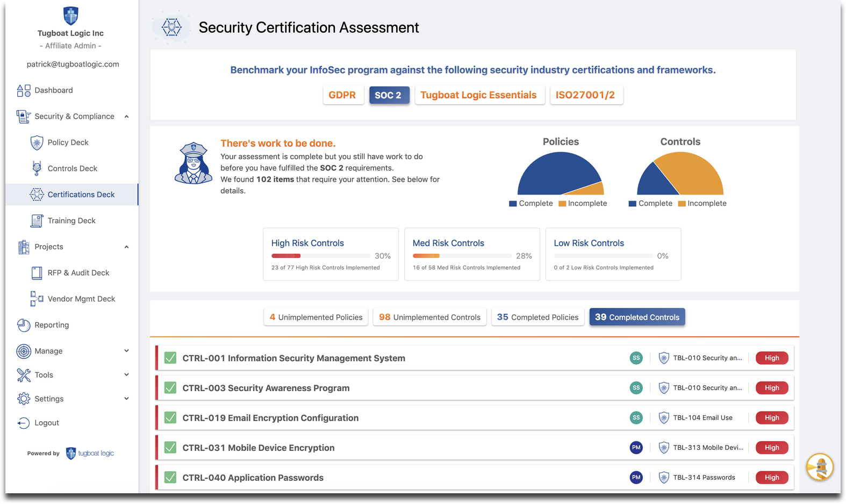Toggle checkbox for CTRL-031 Mobile Device Encryption
This screenshot has height=504, width=846.
coord(170,448)
